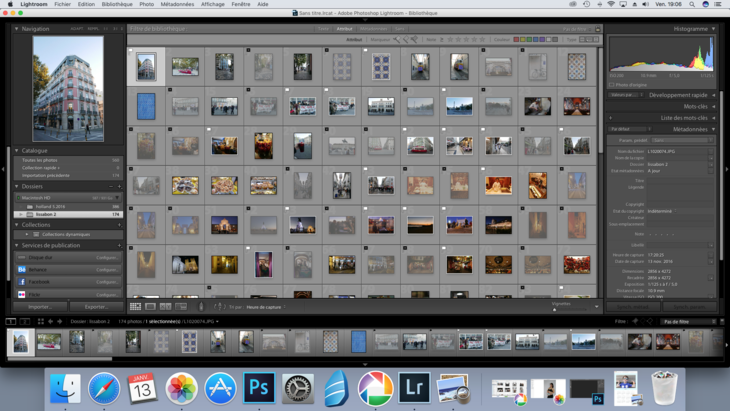Open Par défaut metadata set dropdown
This screenshot has height=411, width=730.
click(x=629, y=129)
